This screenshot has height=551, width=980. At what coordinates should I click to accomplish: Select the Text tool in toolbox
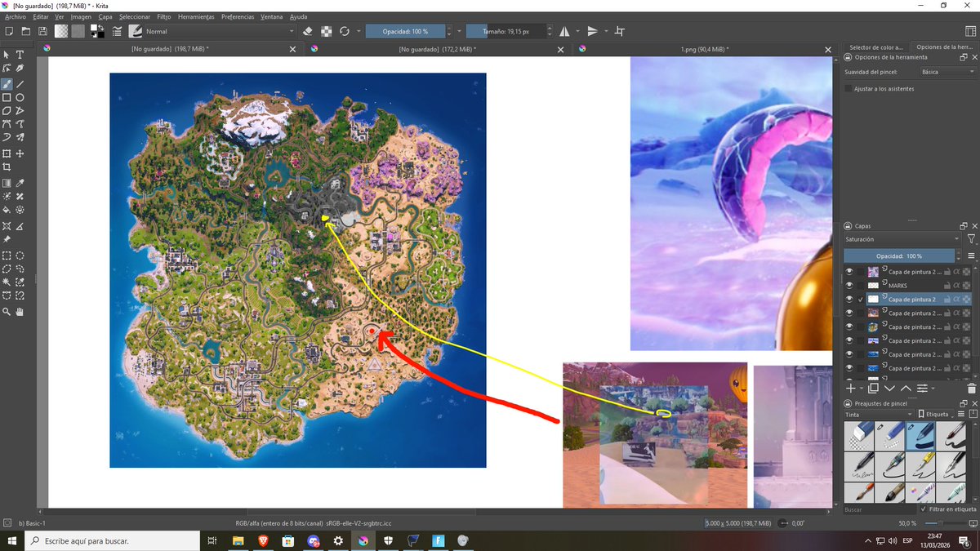pos(20,55)
